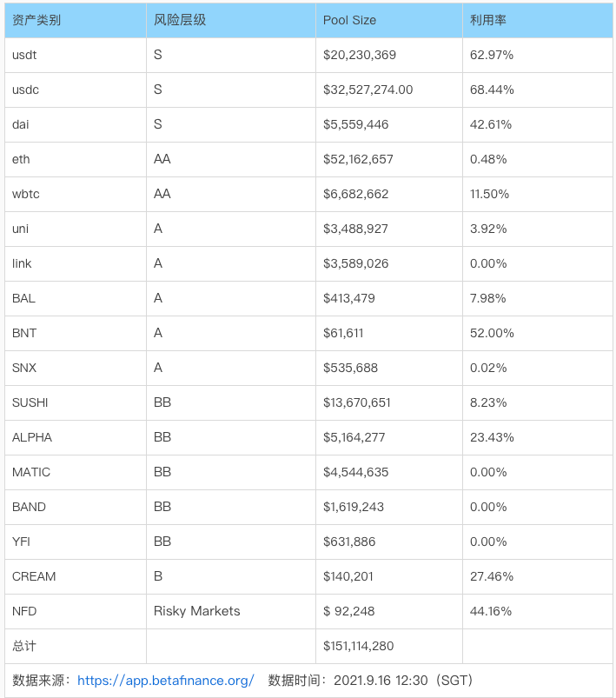The height and width of the screenshot is (698, 616).
Task: Select the usdt asset cell
Action: point(26,55)
